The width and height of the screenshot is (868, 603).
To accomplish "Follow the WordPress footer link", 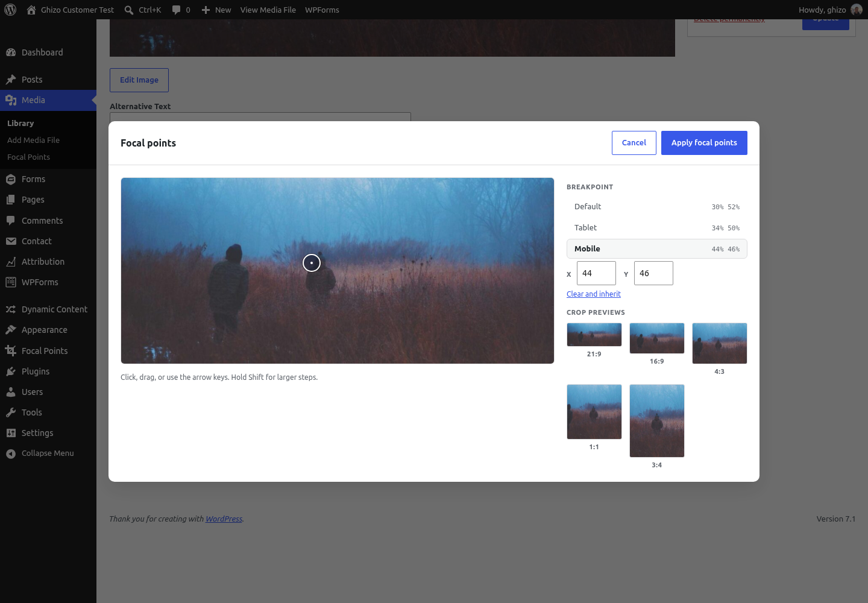I will [224, 519].
